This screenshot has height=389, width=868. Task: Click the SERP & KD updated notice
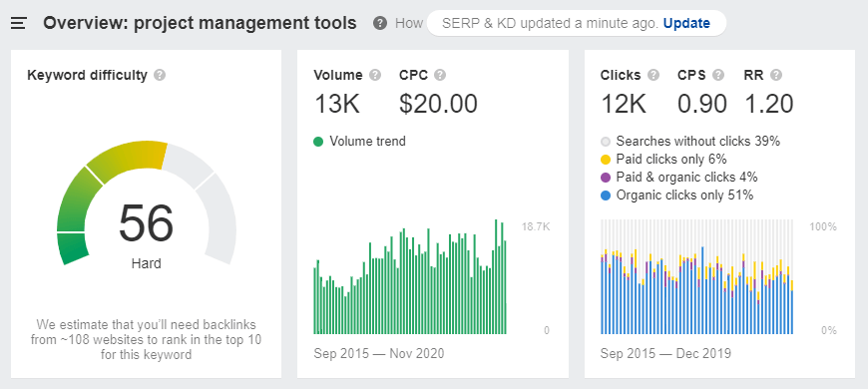point(577,23)
